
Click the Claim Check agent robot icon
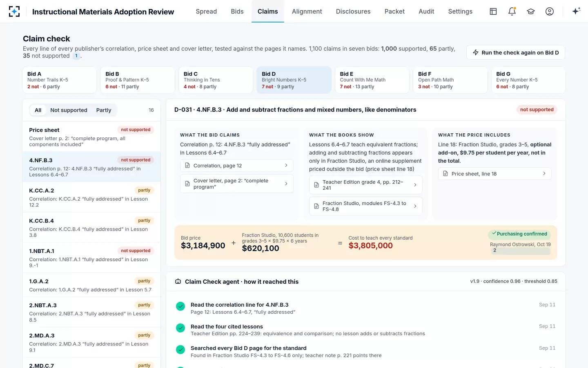[178, 282]
